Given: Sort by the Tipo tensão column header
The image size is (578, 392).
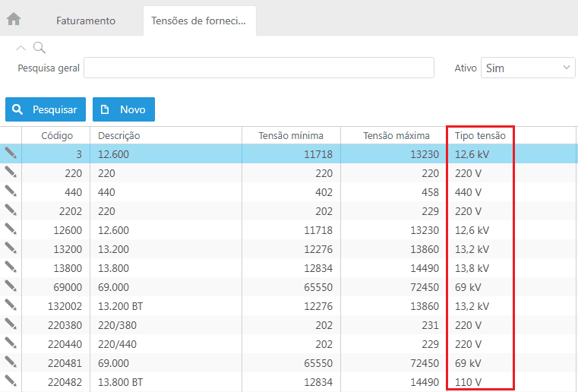Looking at the screenshot, I should tap(479, 135).
